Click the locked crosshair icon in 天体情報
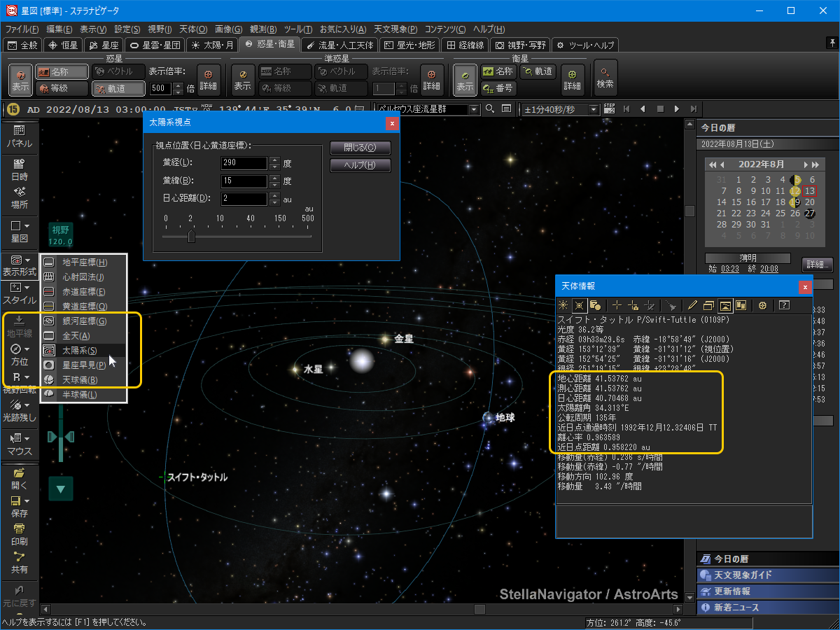 coord(633,305)
